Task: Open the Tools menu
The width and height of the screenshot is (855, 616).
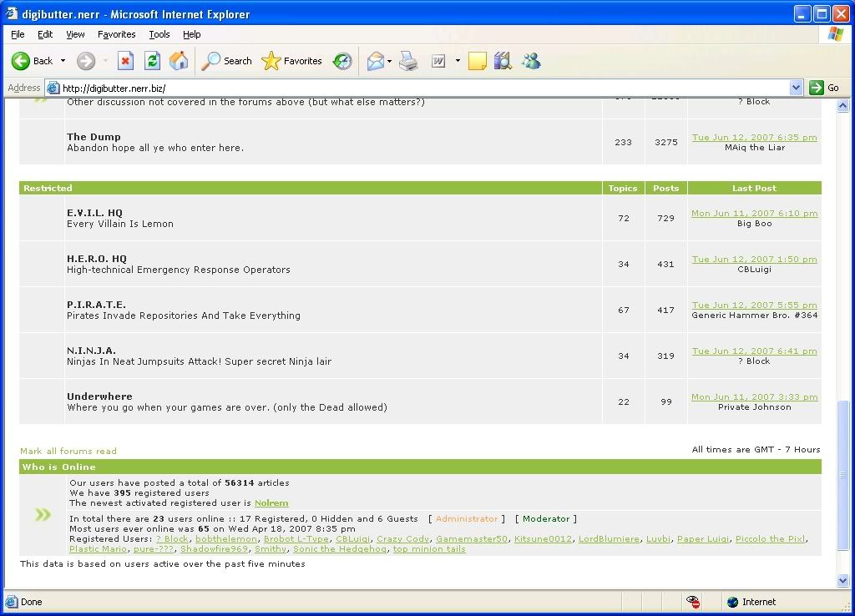Action: click(x=159, y=34)
